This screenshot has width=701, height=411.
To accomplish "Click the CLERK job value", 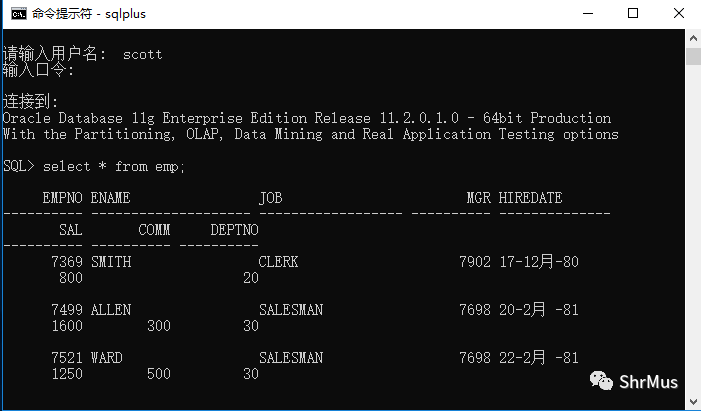I will coord(278,262).
